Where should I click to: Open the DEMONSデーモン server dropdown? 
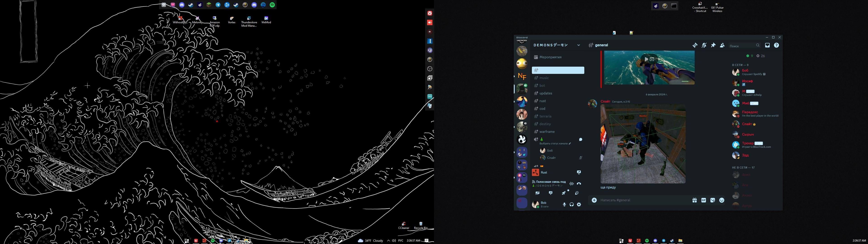click(579, 45)
